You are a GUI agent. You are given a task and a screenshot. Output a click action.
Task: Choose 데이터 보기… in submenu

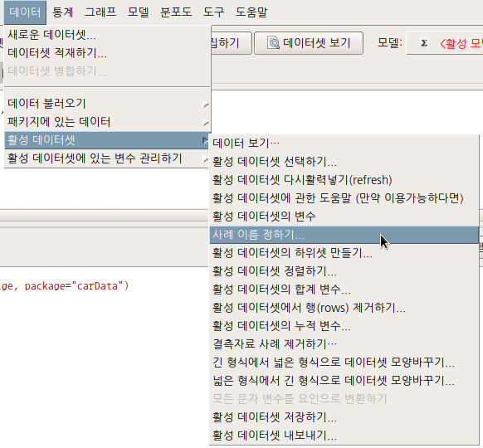(x=344, y=144)
